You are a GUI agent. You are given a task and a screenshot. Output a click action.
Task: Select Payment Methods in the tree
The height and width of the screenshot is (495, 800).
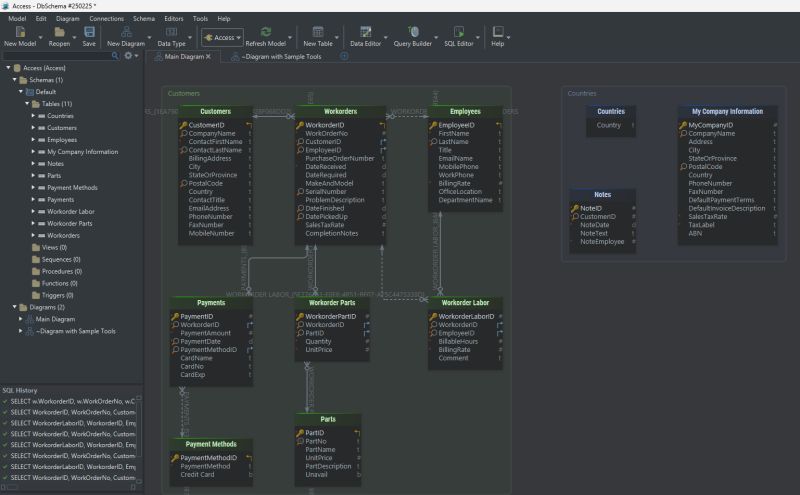(x=72, y=188)
